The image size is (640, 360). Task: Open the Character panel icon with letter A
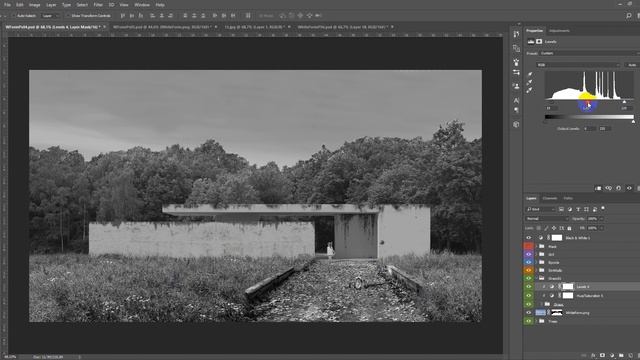tap(516, 100)
